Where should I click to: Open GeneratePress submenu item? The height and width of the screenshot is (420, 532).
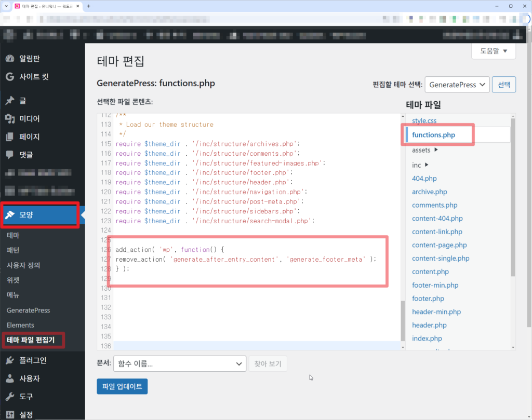pyautogui.click(x=28, y=310)
